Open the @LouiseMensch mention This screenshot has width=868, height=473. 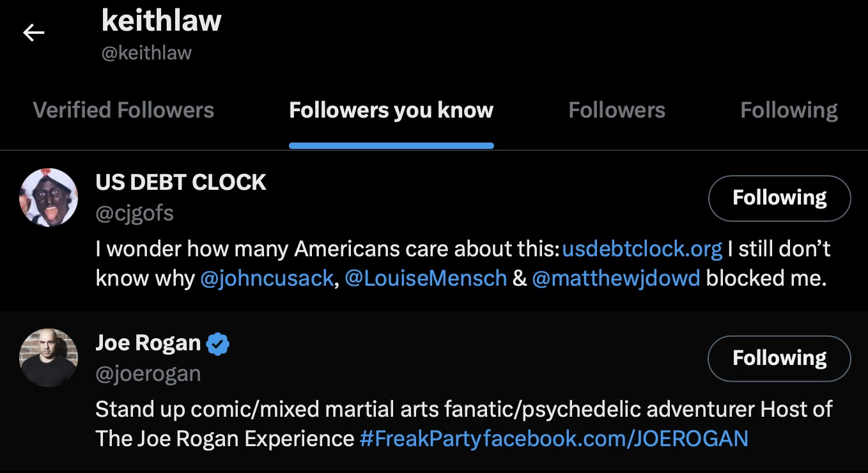pos(426,279)
